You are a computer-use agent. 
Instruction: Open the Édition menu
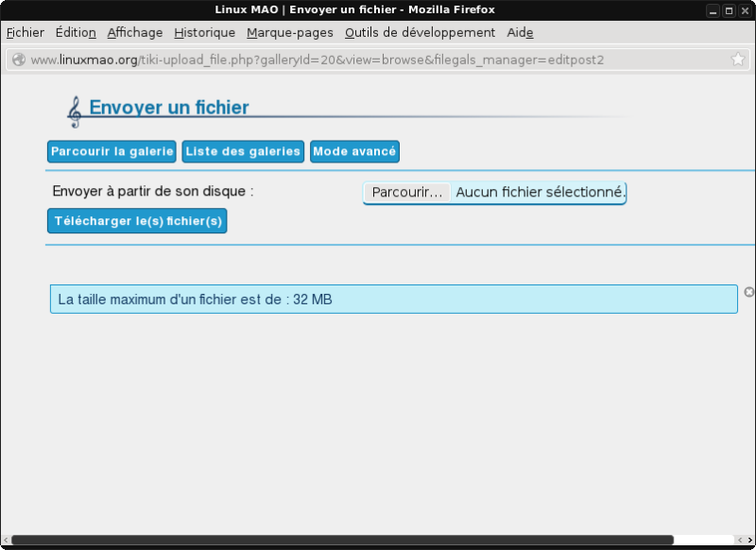point(76,32)
